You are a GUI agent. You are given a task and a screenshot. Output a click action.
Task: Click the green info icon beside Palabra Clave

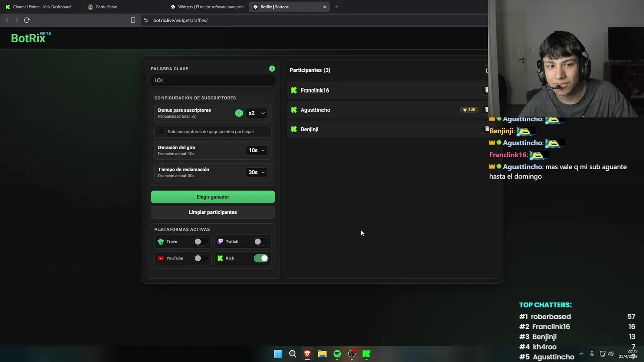tap(272, 68)
